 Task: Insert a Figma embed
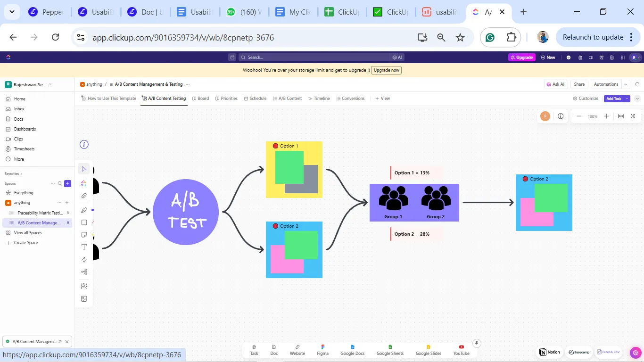pos(323,350)
